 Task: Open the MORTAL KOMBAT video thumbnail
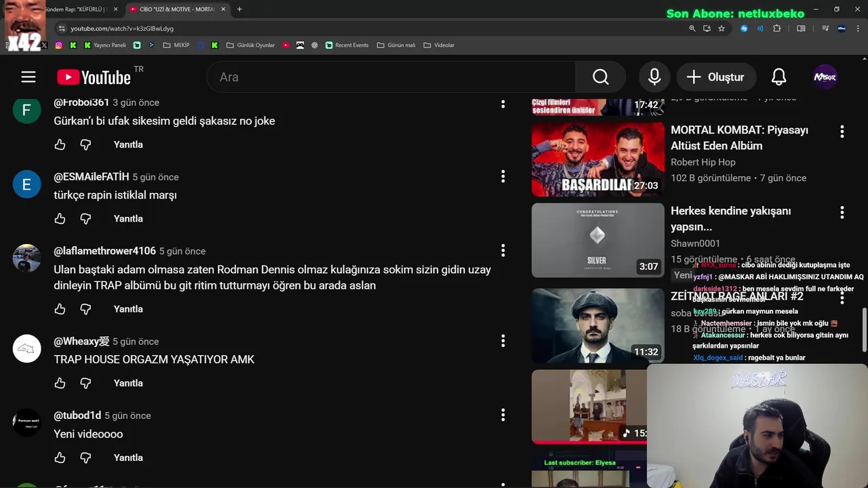coord(597,159)
